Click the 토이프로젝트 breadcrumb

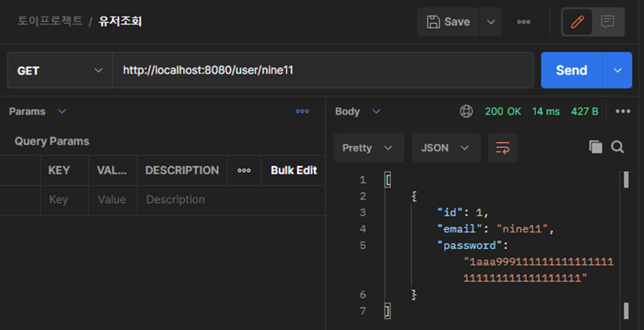click(50, 21)
